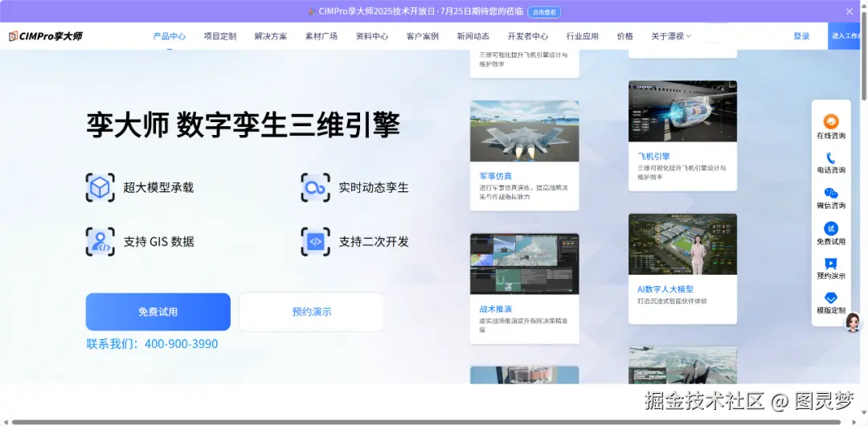Click the 实时动态孪生 feature text
Viewport: 868px width, 426px height.
[x=374, y=187]
